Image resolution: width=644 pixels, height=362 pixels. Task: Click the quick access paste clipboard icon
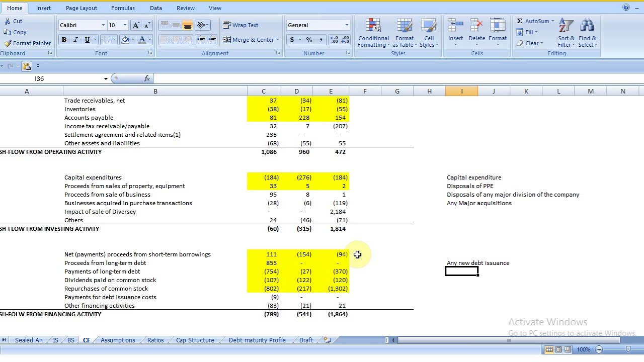(x=27, y=66)
